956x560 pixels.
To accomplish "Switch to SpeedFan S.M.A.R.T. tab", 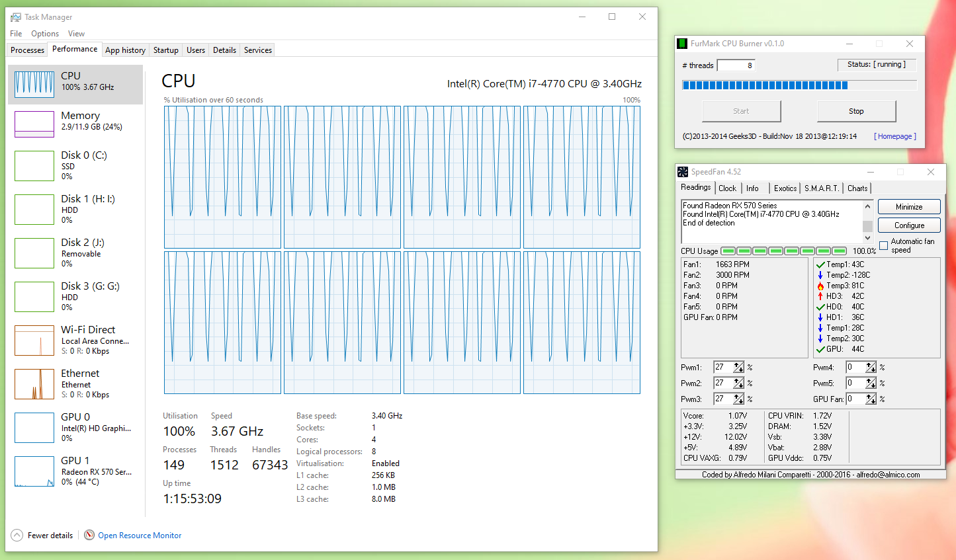I will [x=821, y=188].
